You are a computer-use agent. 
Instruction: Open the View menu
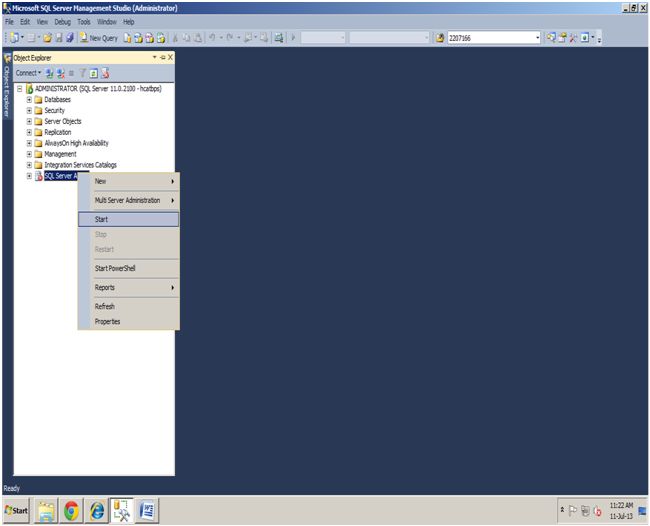click(x=42, y=22)
